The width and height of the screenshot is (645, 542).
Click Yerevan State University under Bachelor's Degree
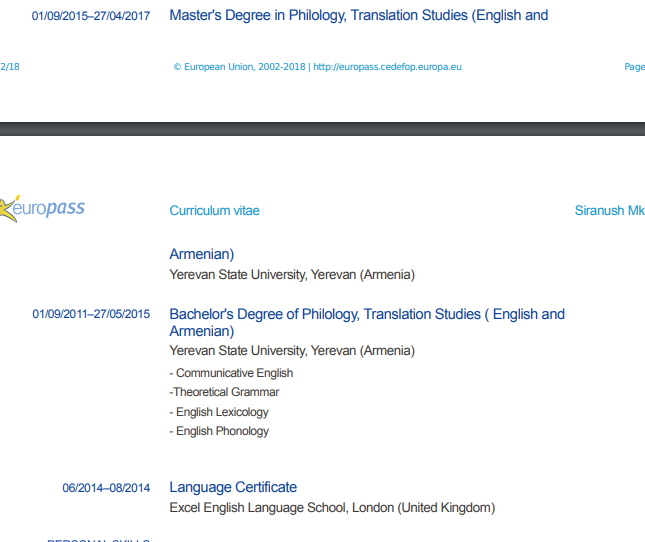click(292, 351)
